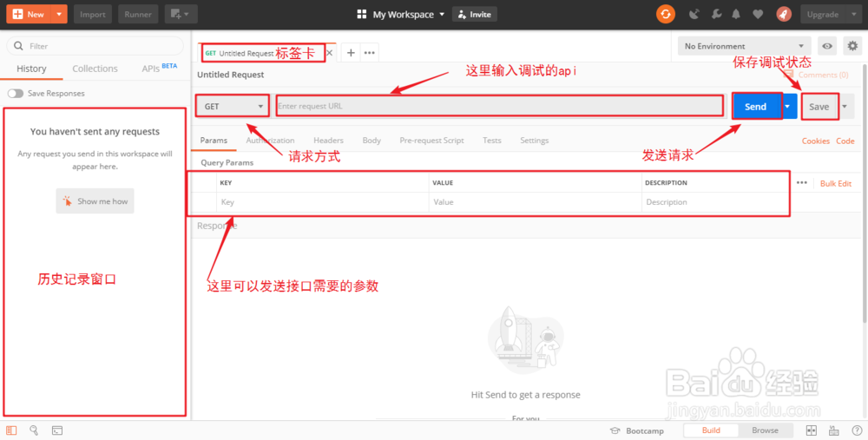Image resolution: width=868 pixels, height=440 pixels.
Task: Click the heart icon in header
Action: (758, 15)
